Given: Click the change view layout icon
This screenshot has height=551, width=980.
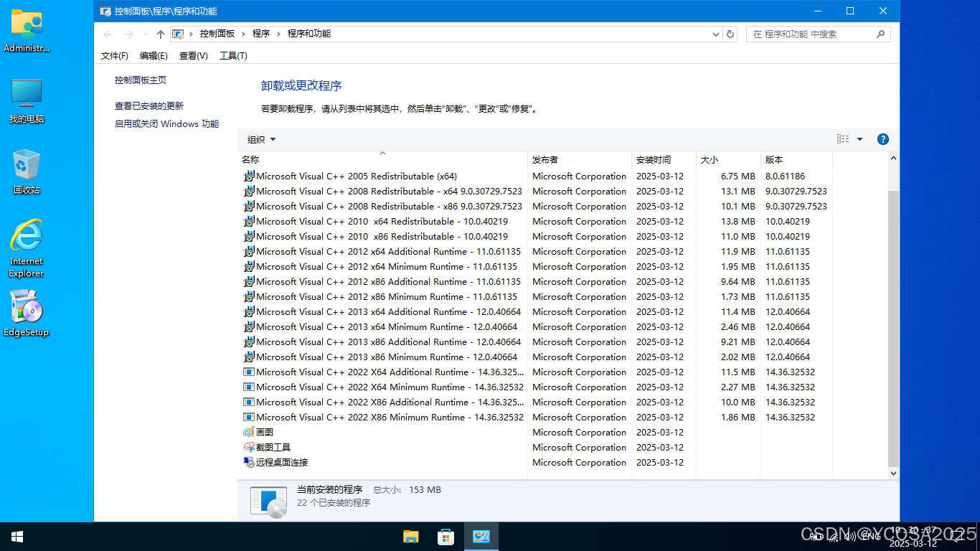Looking at the screenshot, I should [843, 139].
